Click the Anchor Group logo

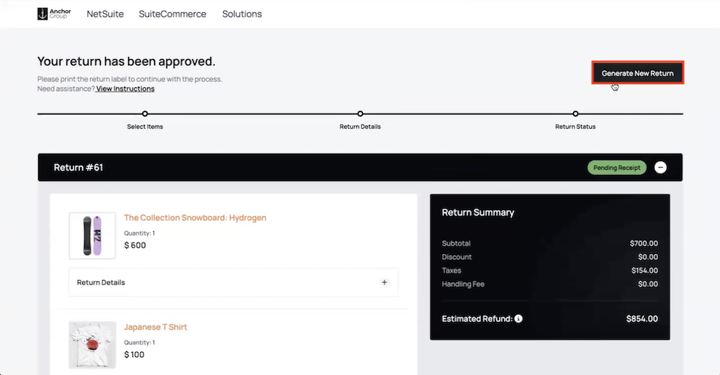54,14
